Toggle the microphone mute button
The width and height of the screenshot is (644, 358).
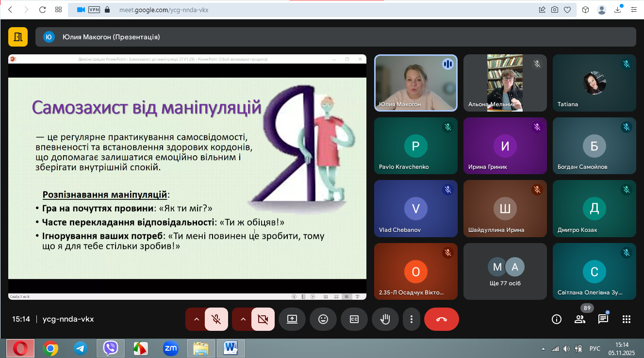(x=216, y=319)
